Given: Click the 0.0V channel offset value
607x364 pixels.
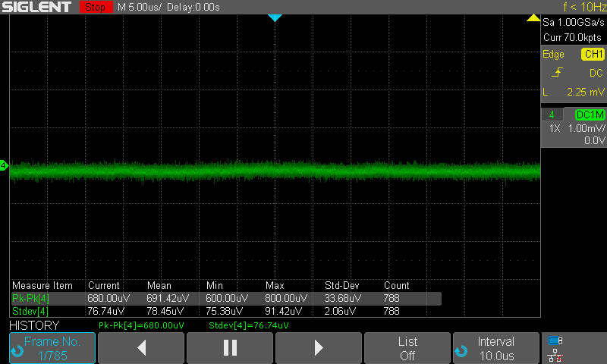Looking at the screenshot, I should 595,140.
